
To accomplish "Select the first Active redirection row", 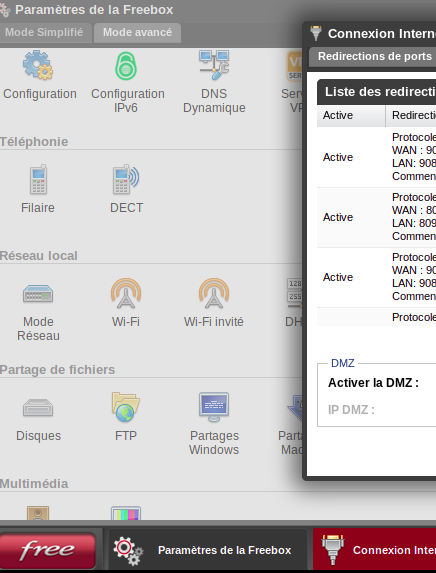I will 376,157.
